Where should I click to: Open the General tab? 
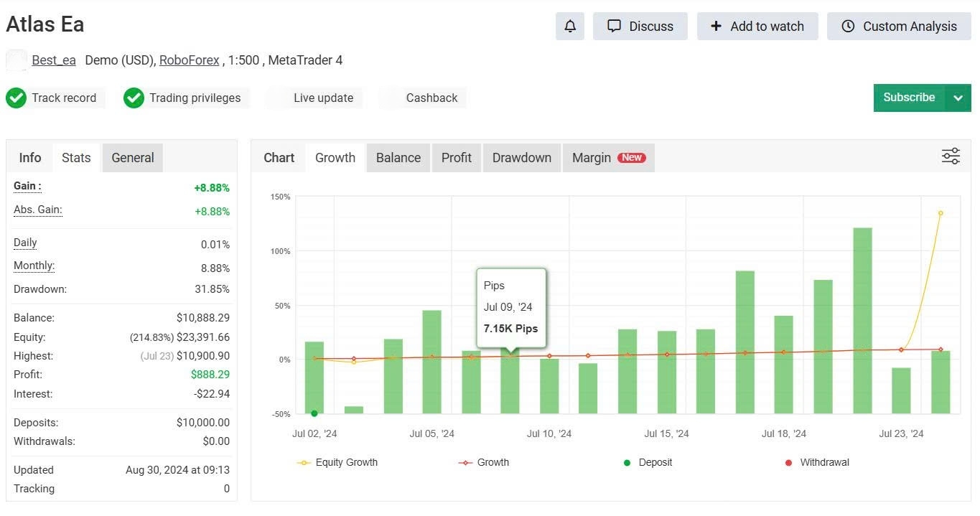point(133,158)
